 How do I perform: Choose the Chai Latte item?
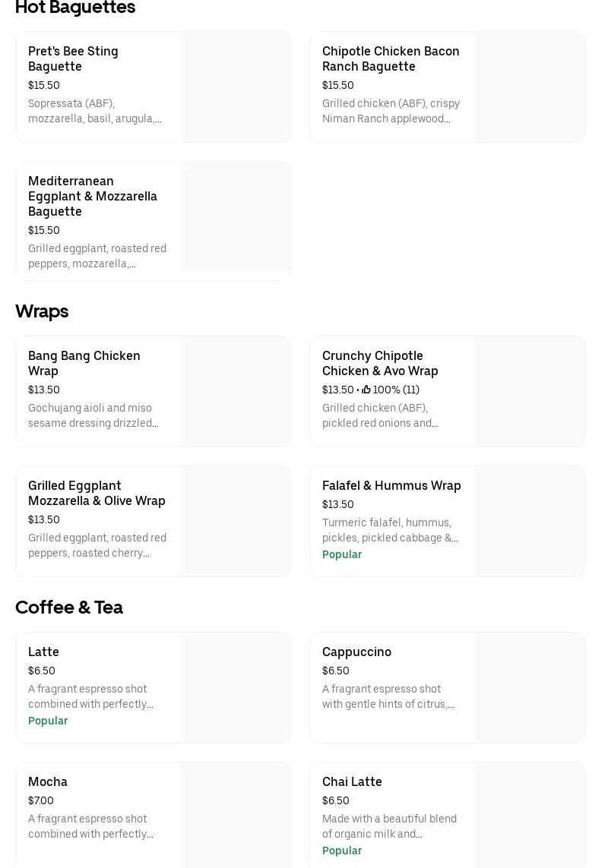pos(352,781)
